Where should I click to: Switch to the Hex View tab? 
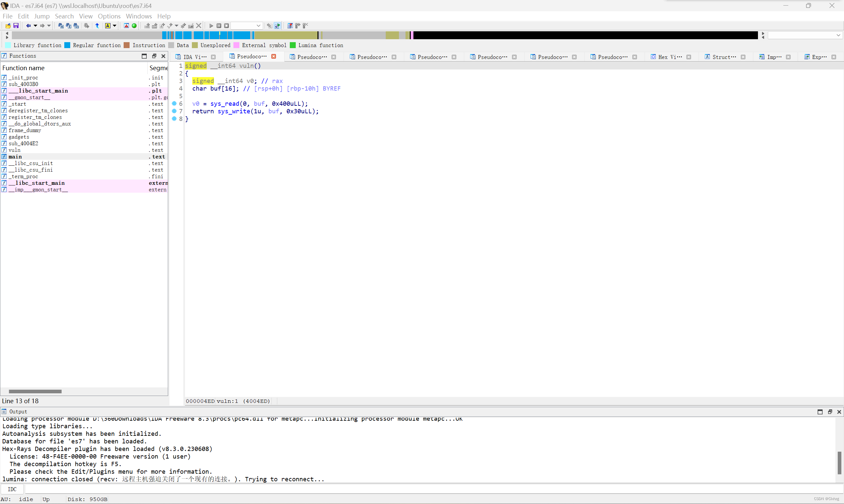tap(670, 57)
